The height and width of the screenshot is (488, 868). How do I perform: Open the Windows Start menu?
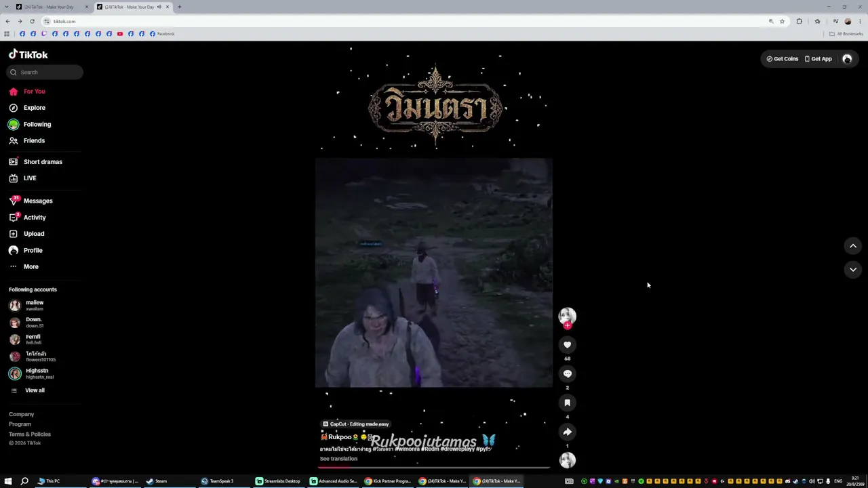[x=9, y=481]
